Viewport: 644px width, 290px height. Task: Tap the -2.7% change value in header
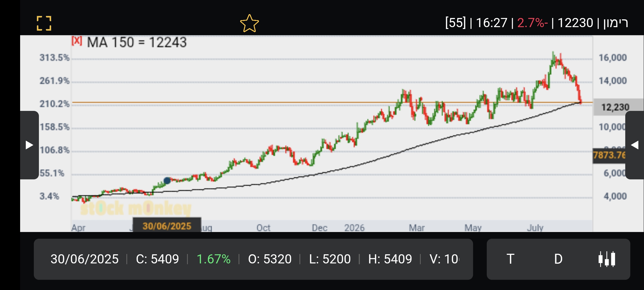(x=532, y=23)
